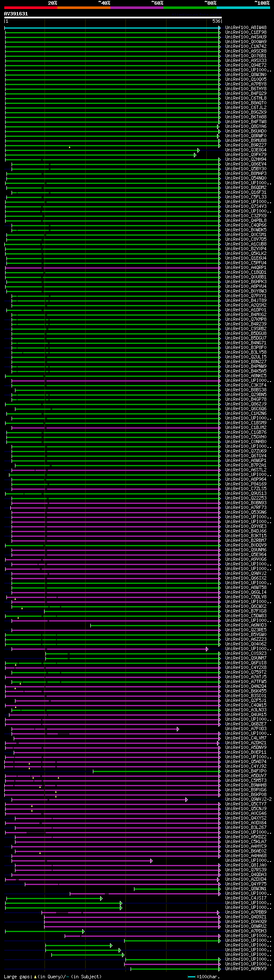Image resolution: width=274 pixels, height=980 pixels.
Task: Click the green ~80% legend segment
Action: [190, 8]
